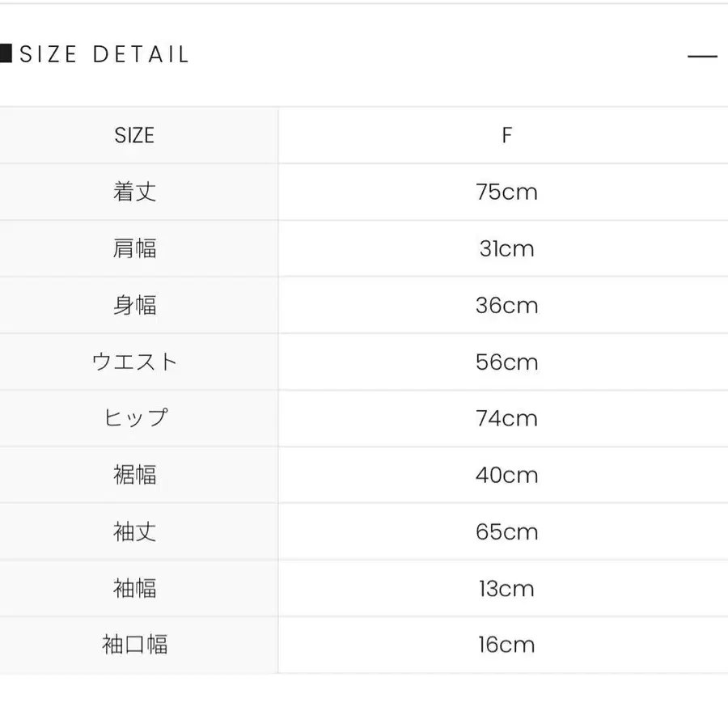
Task: Click the 身幅 row label
Action: [x=134, y=305]
